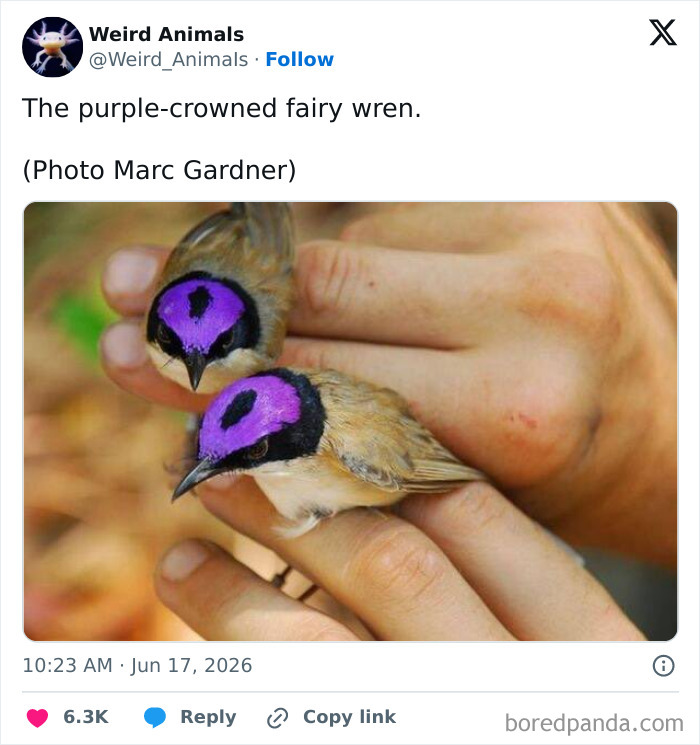The height and width of the screenshot is (745, 700).
Task: Open the Weird Animals display name
Action: click(x=166, y=34)
